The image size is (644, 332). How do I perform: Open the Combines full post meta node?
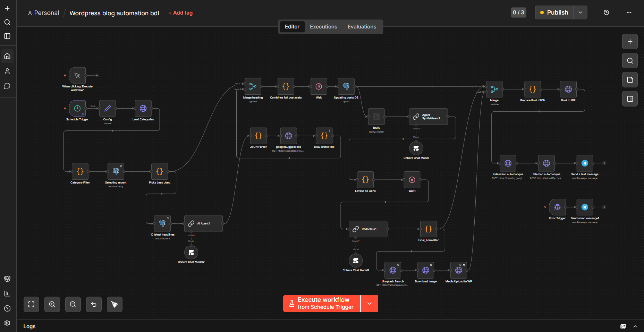click(x=286, y=86)
